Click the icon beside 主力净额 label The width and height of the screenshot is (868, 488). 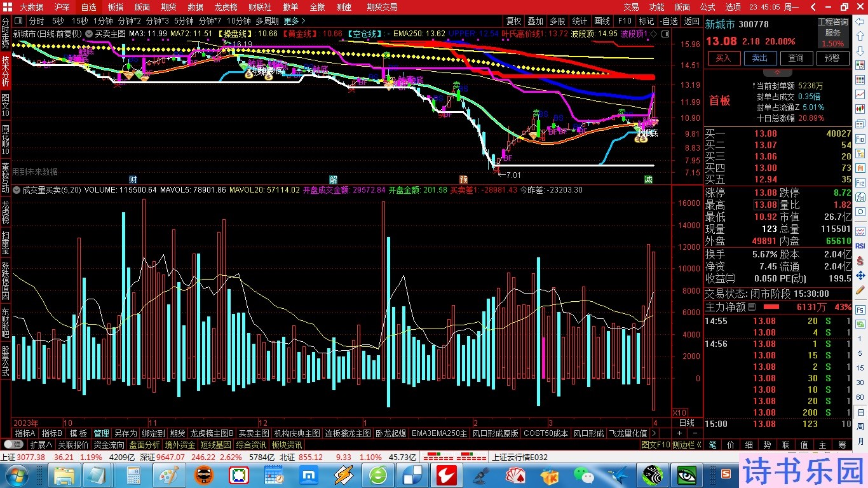point(752,307)
